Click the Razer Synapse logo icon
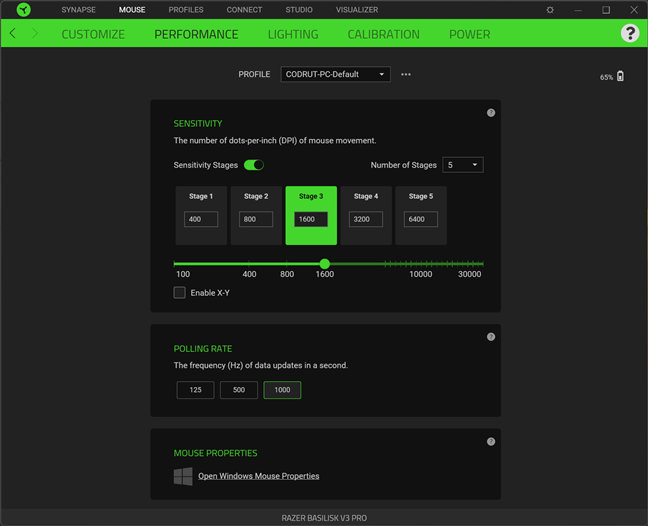648x526 pixels. [x=24, y=10]
